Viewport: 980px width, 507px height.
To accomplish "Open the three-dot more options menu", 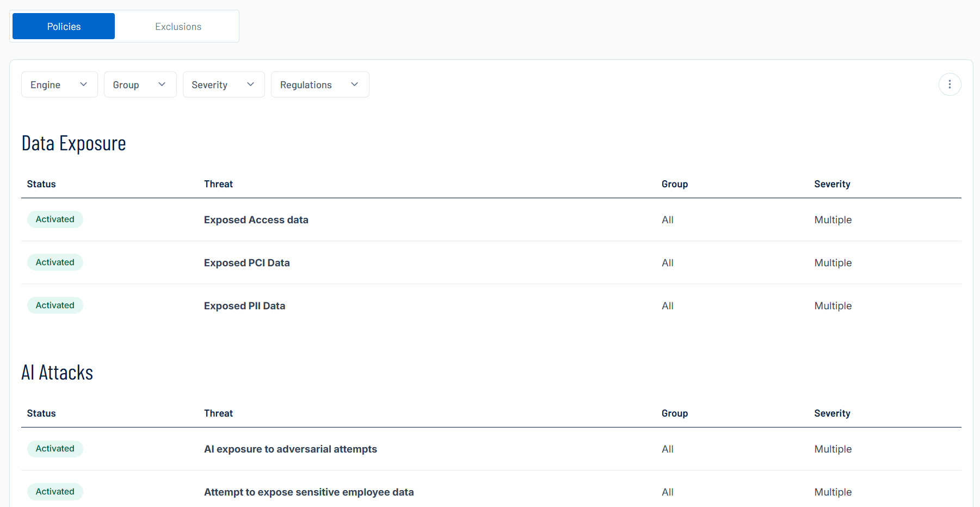I will coord(950,84).
